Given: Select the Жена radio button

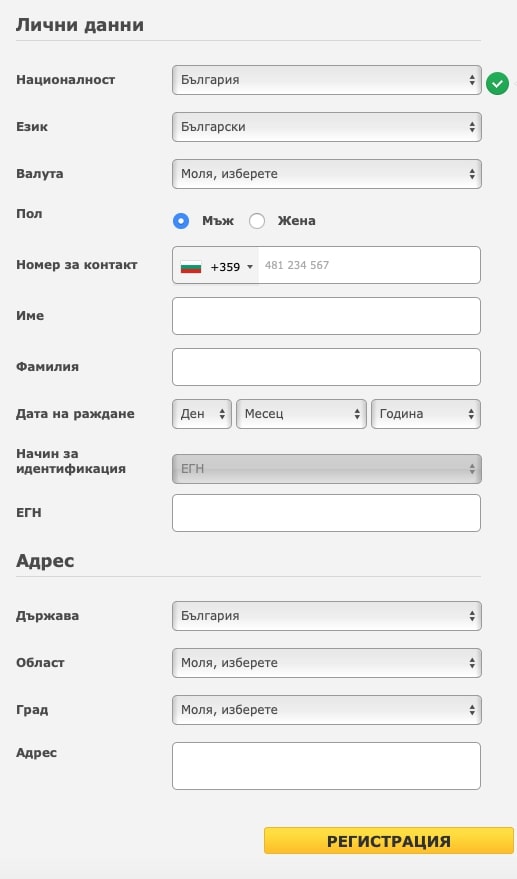Looking at the screenshot, I should [x=257, y=221].
